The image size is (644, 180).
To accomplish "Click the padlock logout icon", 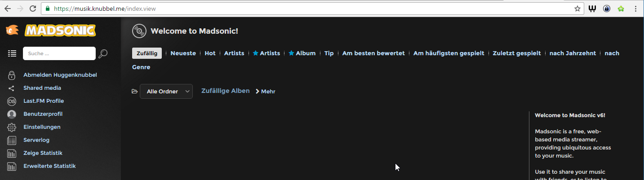I will point(12,75).
